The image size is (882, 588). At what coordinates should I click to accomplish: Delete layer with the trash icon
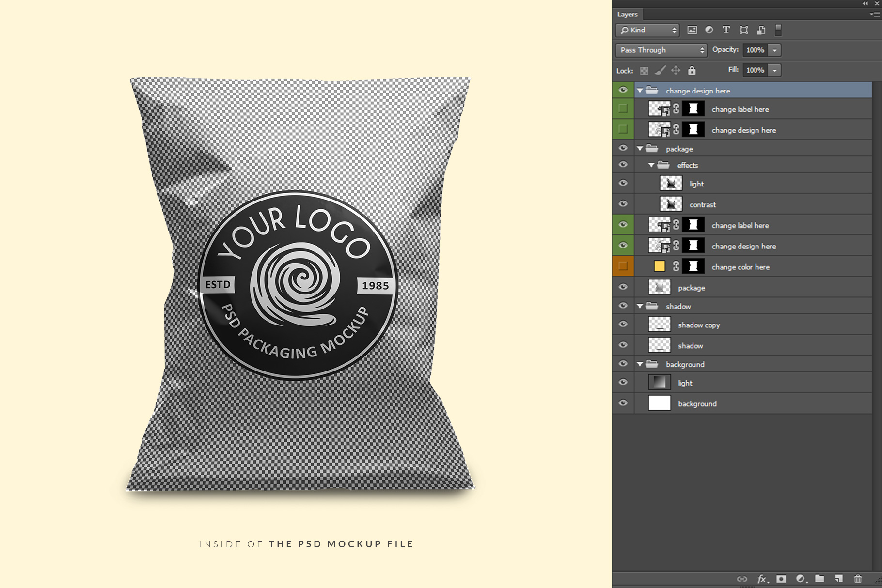[858, 579]
